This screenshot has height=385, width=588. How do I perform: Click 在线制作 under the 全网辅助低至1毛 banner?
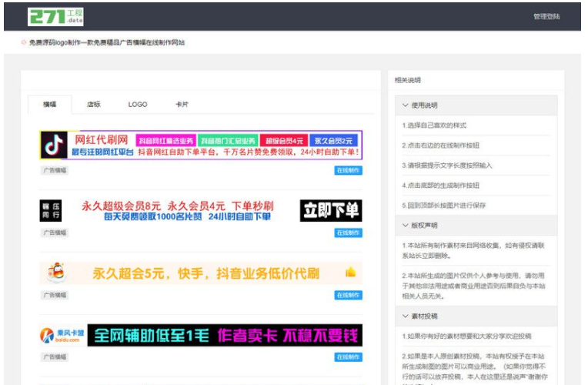point(348,357)
